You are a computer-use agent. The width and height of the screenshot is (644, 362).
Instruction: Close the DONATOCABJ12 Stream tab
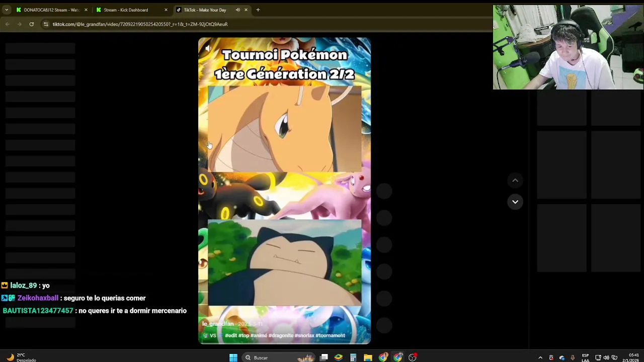[x=86, y=10]
